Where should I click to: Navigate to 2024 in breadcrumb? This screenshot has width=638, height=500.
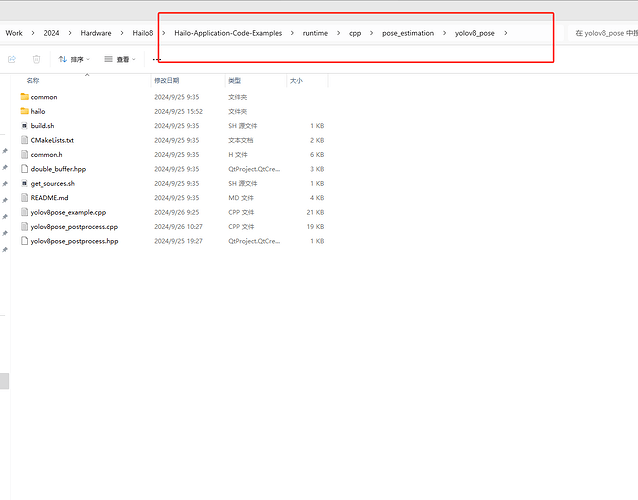tap(51, 33)
